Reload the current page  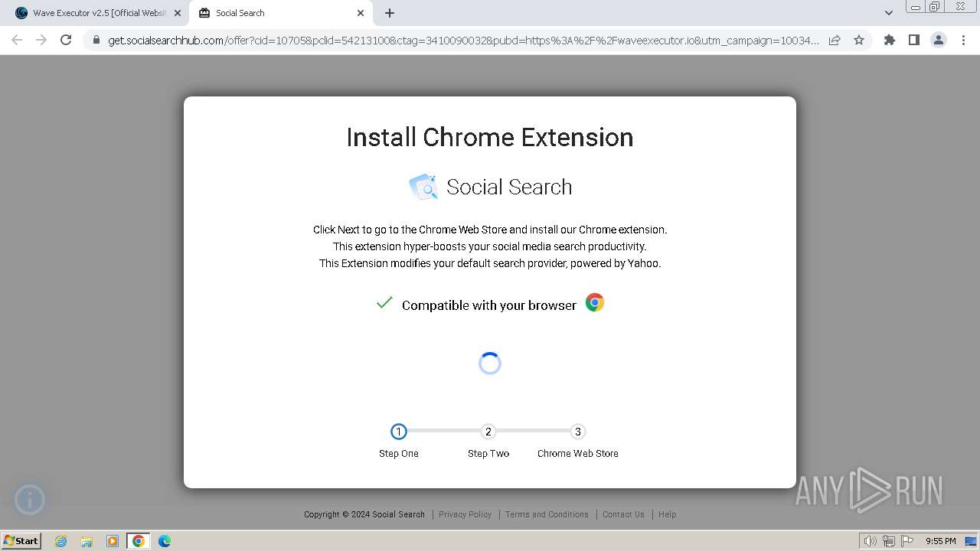[66, 40]
